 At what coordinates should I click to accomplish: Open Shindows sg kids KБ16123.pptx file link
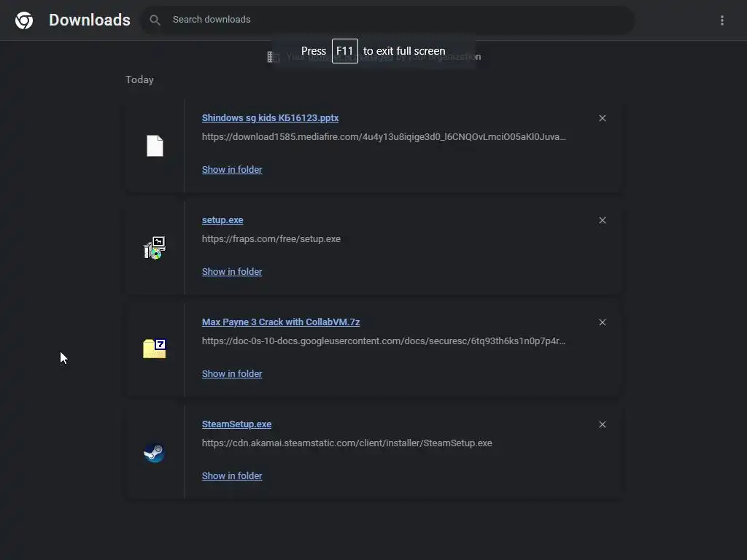tap(270, 117)
